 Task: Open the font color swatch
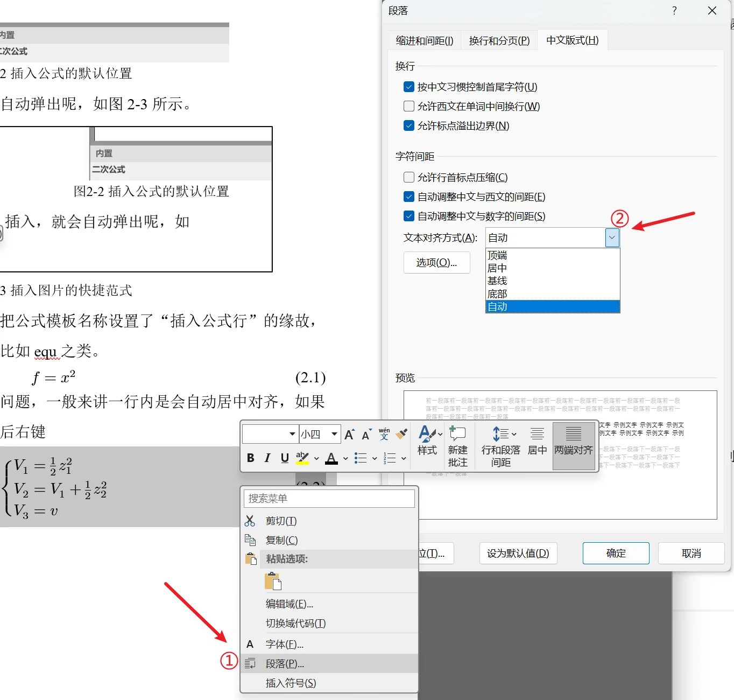click(331, 458)
